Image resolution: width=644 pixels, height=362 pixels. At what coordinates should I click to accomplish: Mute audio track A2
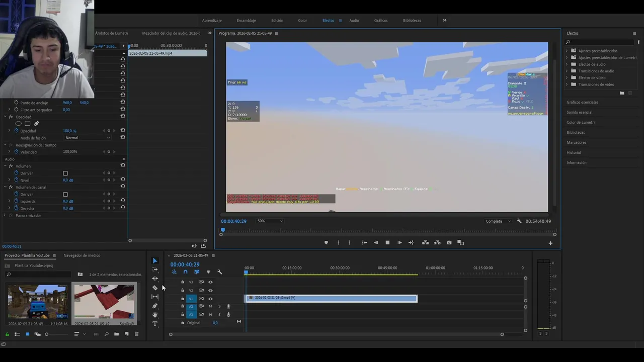210,306
